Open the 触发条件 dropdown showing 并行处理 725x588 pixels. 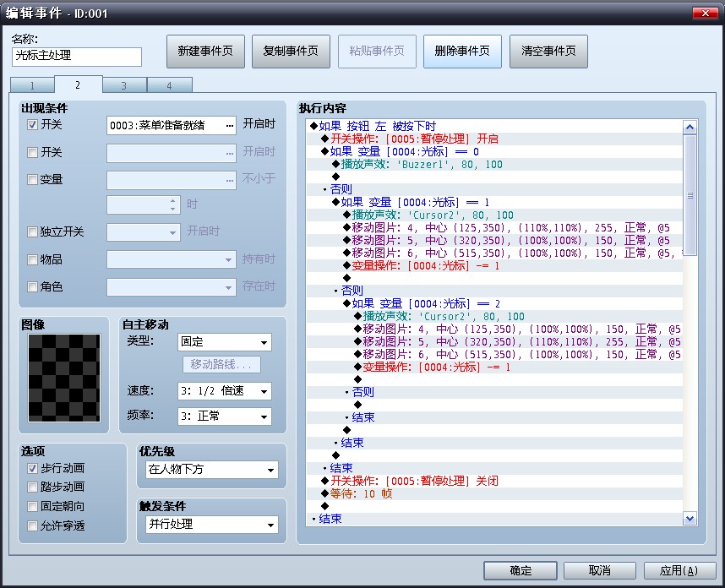212,525
